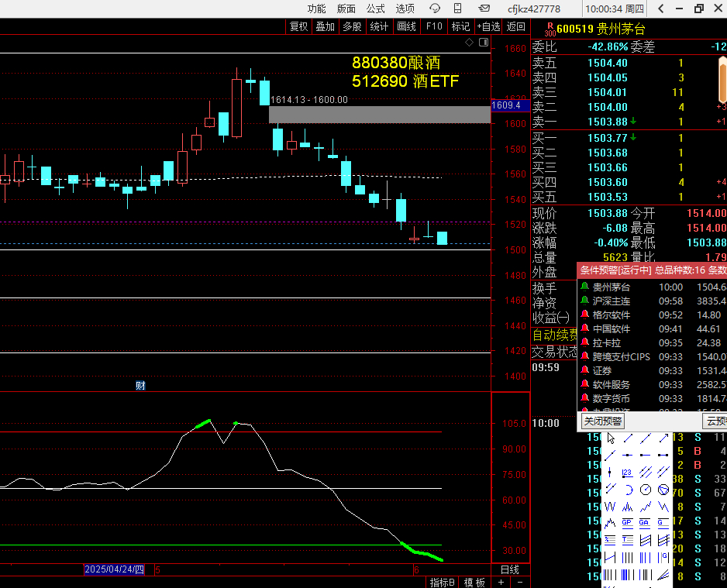Click the 买一 price 1503.77
The height and width of the screenshot is (588, 727).
(608, 138)
